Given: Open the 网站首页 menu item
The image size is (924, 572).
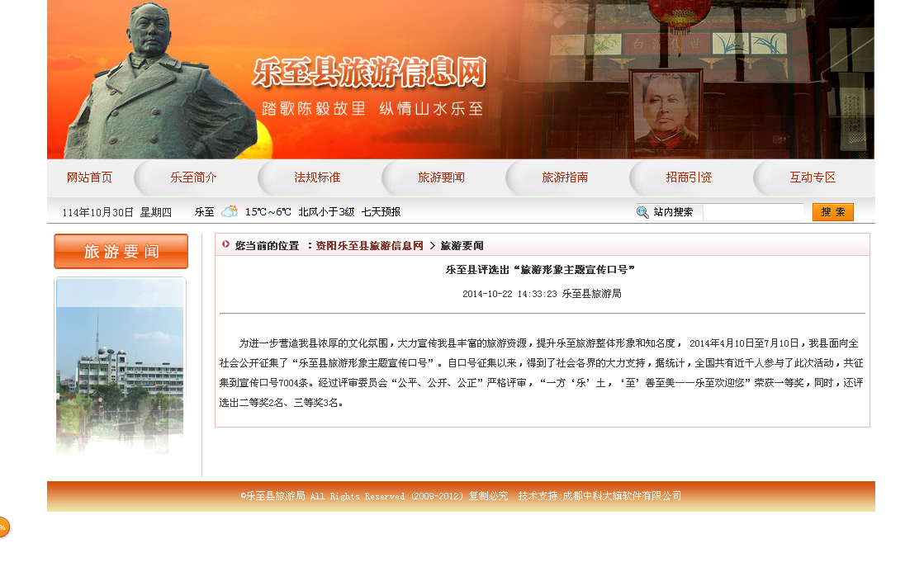Looking at the screenshot, I should click(89, 177).
